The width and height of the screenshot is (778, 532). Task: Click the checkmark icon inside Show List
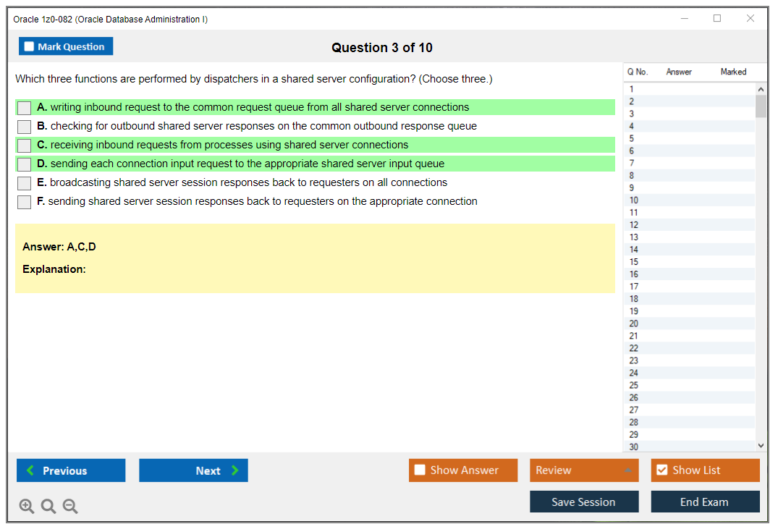(x=661, y=470)
